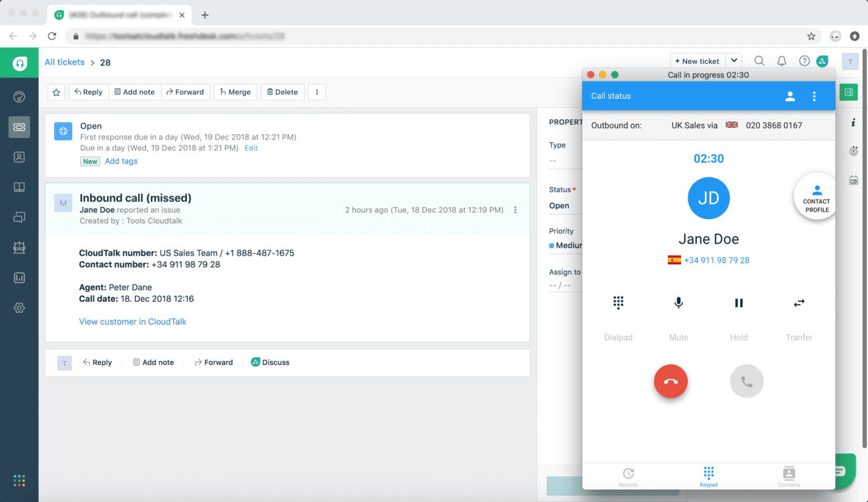Expand the New ticket dropdown arrow
Viewport: 868px width, 502px height.
point(733,60)
